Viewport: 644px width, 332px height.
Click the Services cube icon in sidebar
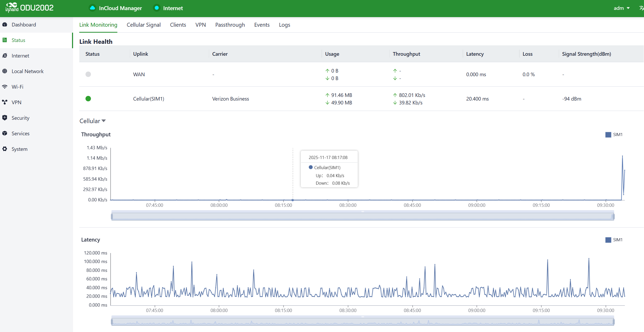pyautogui.click(x=5, y=133)
